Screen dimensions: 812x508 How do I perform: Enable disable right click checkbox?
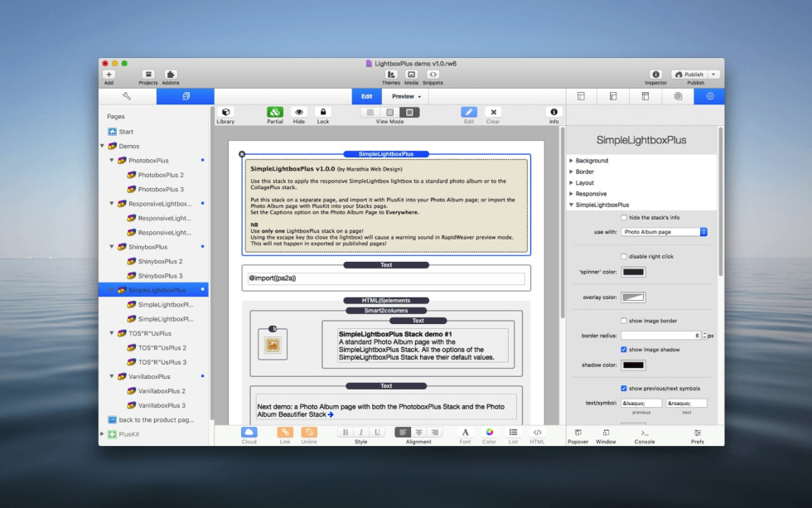[624, 256]
